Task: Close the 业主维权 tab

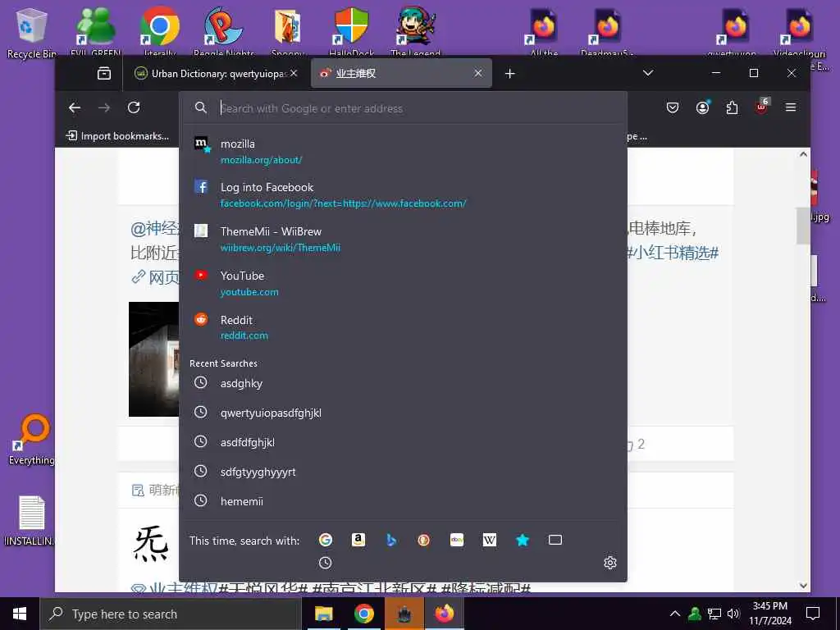Action: pos(478,73)
